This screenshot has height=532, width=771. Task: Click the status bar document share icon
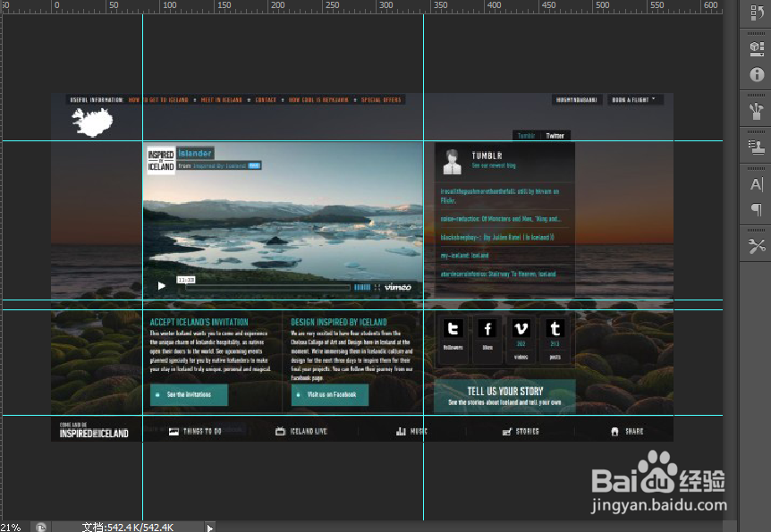41,528
